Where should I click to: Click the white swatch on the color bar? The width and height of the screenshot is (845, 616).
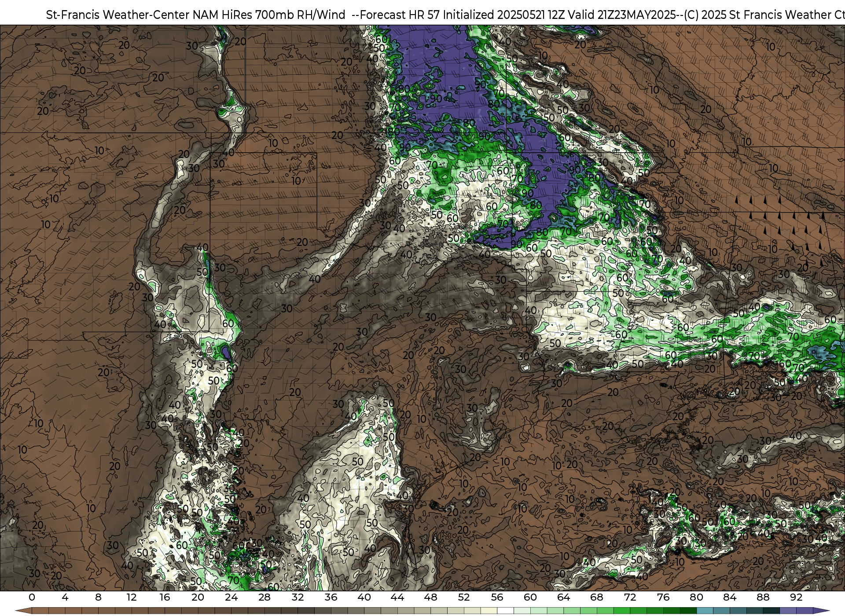[x=506, y=611]
